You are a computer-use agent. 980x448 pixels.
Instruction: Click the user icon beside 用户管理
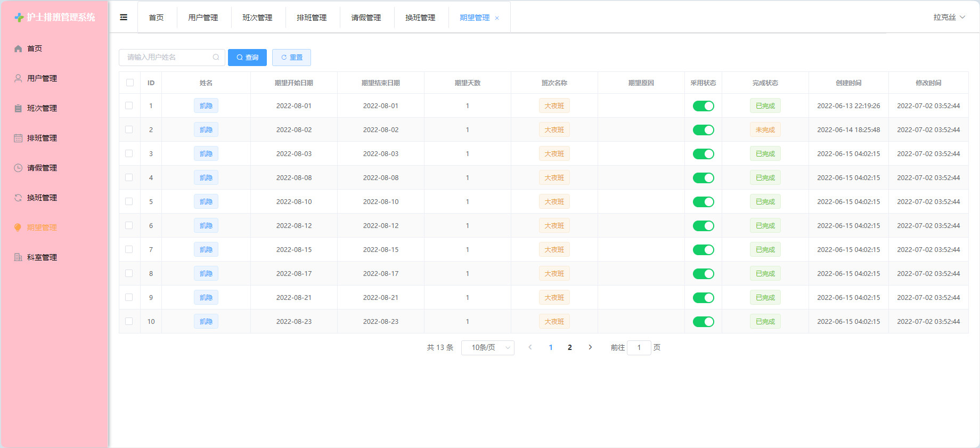18,78
